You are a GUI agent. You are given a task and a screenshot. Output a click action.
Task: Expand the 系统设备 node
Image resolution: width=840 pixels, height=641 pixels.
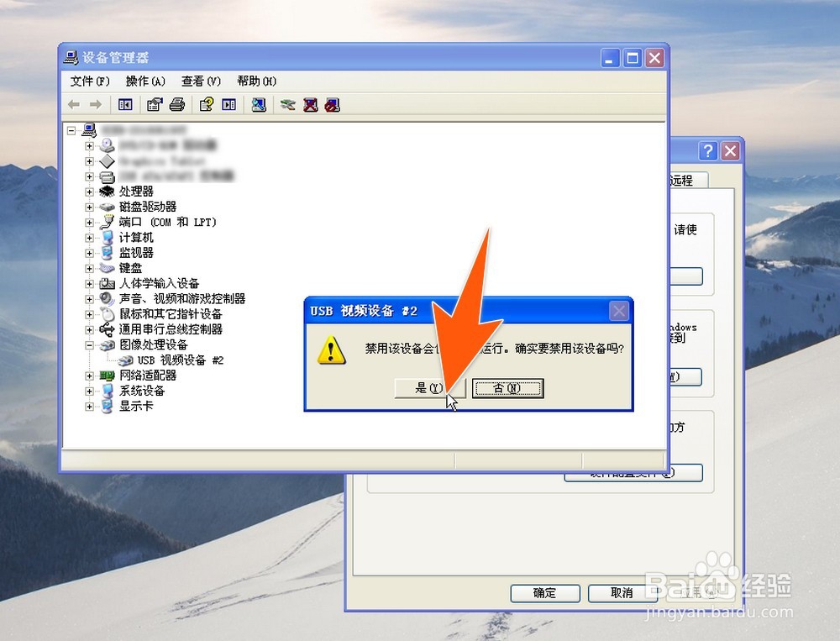click(90, 391)
